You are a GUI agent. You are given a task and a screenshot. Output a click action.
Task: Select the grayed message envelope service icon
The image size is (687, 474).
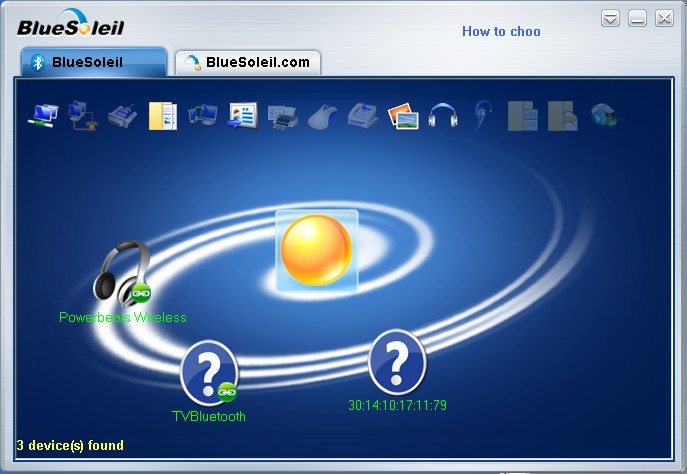[563, 116]
